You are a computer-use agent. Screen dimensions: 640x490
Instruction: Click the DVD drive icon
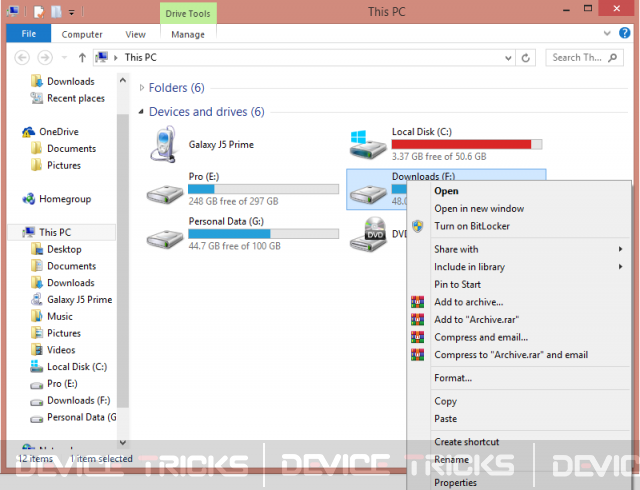point(368,234)
